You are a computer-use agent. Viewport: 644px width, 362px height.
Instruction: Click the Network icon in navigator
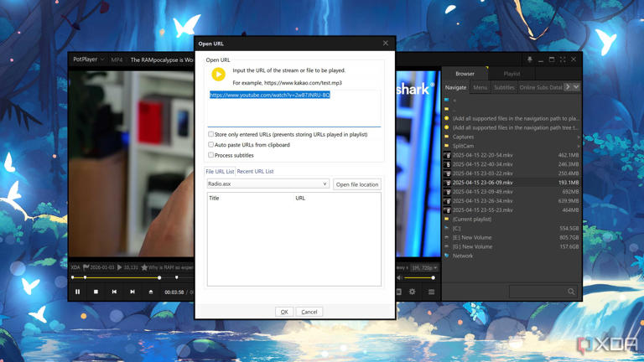(446, 256)
